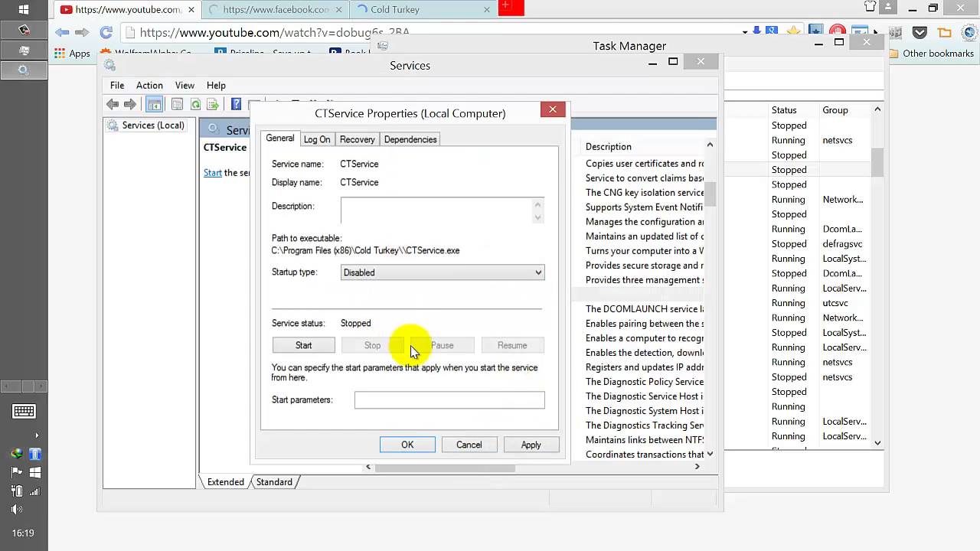Click the volume speaker tray icon
The height and width of the screenshot is (551, 980).
pyautogui.click(x=16, y=509)
